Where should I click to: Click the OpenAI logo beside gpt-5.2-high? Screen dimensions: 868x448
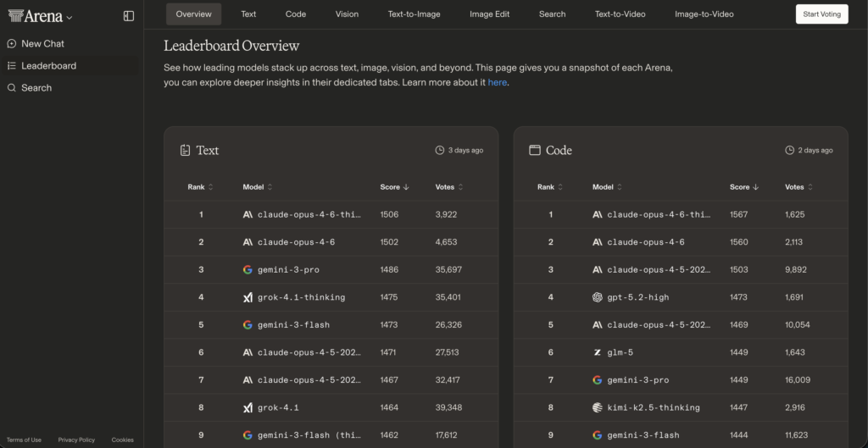(598, 297)
